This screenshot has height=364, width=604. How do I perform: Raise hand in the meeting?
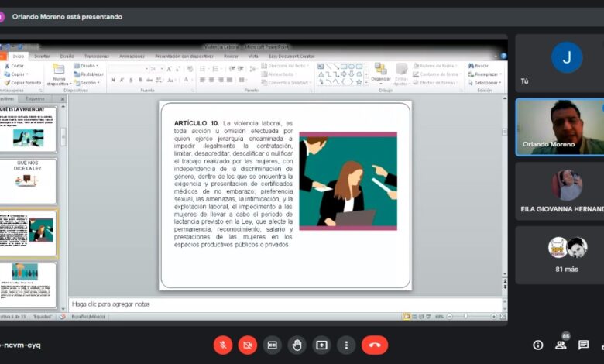pos(297,345)
